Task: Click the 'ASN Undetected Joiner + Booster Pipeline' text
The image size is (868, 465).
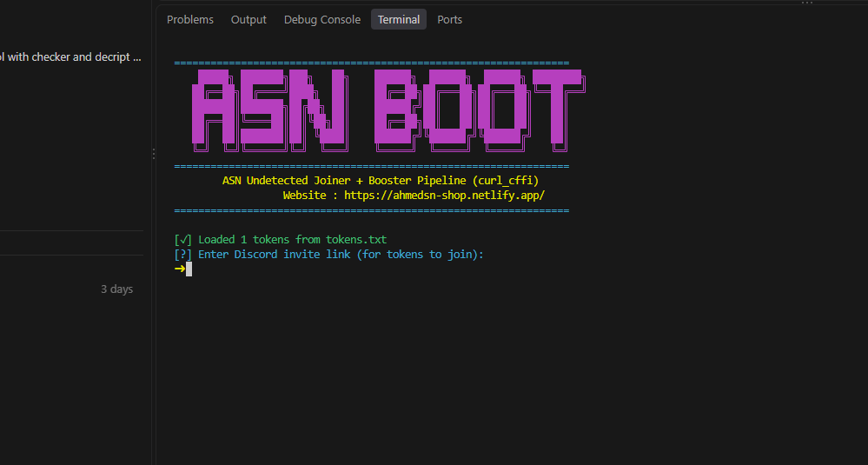Action: coord(381,181)
